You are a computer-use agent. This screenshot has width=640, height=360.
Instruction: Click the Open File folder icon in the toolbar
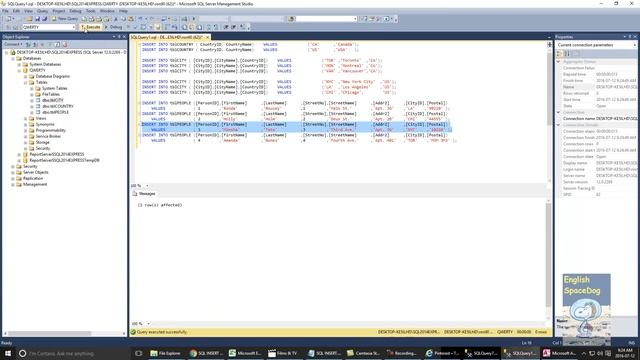(29, 19)
